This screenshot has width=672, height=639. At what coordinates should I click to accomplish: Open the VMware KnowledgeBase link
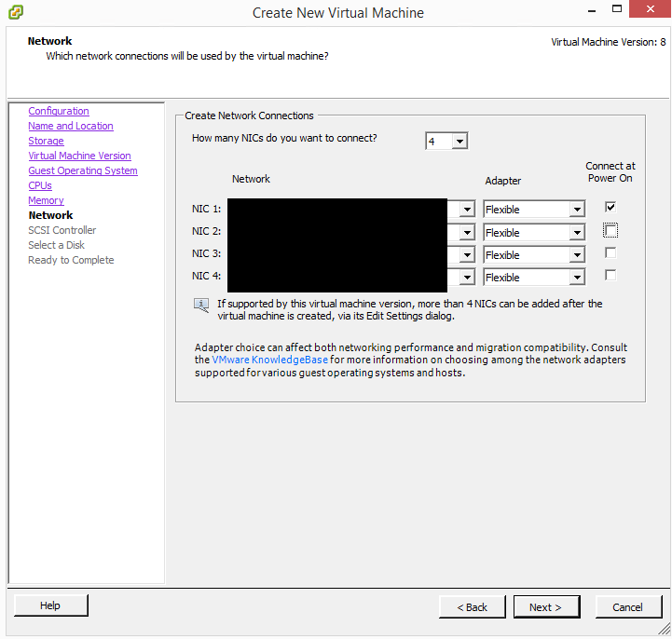270,360
